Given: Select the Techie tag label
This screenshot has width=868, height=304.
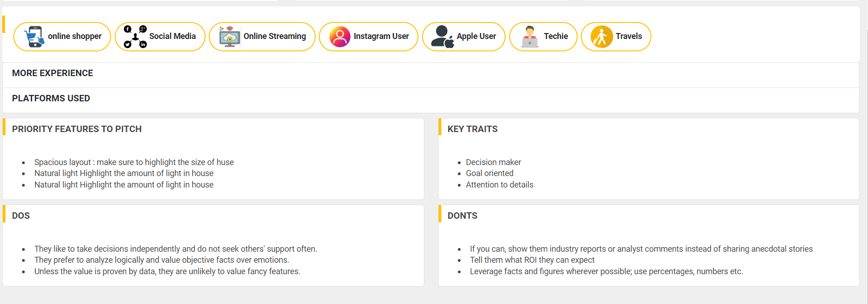Looking at the screenshot, I should (556, 36).
